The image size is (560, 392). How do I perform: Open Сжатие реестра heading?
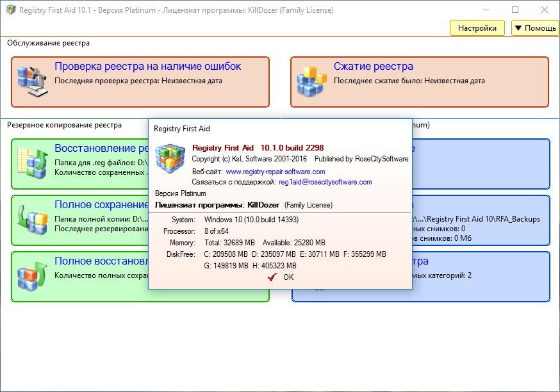(x=373, y=67)
